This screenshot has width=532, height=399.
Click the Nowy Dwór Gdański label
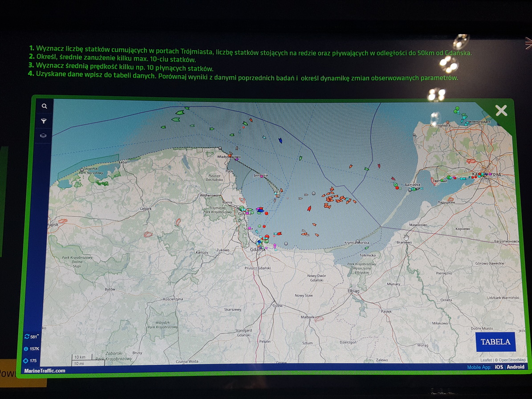[x=316, y=278]
